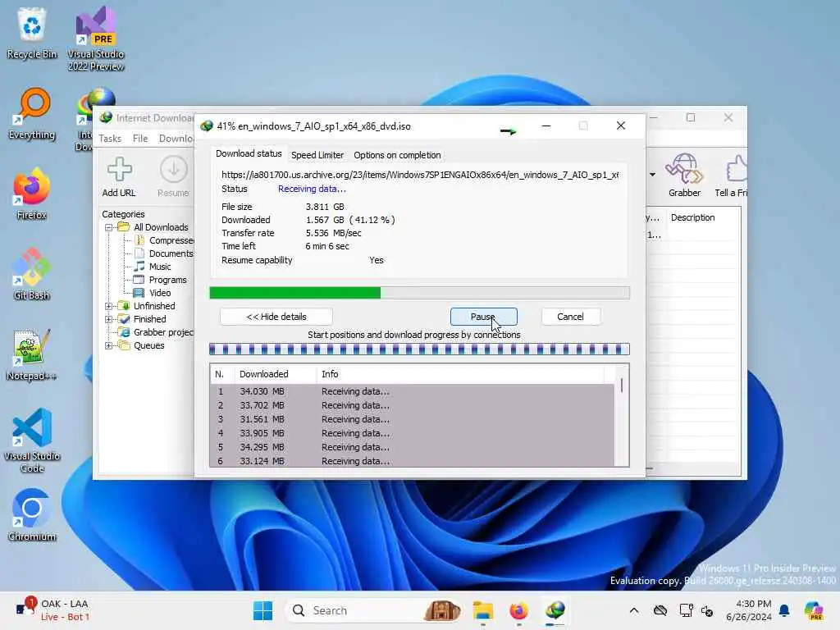Open the taskbar clock and date
The width and height of the screenshot is (840, 630).
coord(748,610)
